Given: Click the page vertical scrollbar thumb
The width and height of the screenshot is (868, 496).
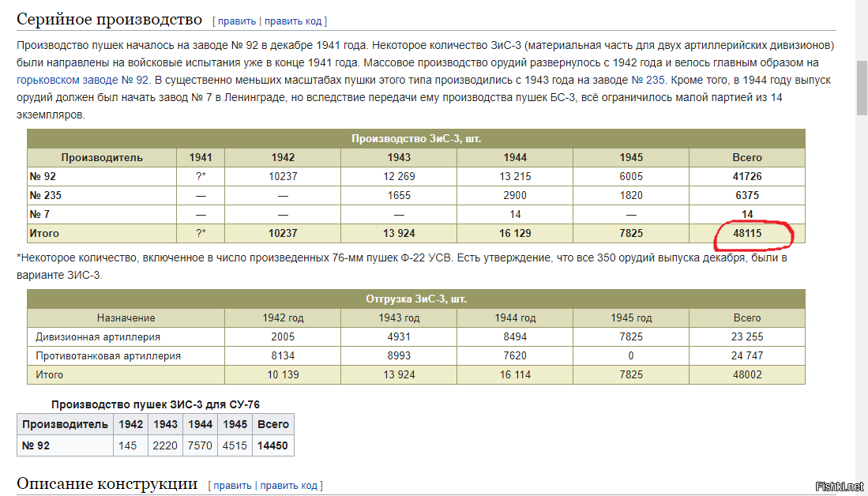Looking at the screenshot, I should (862, 87).
